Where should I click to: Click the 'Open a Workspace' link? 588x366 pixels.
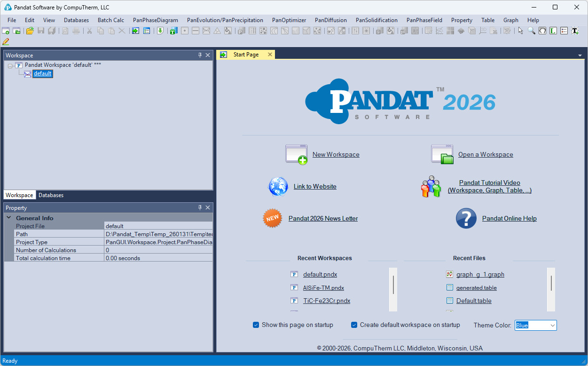[486, 154]
